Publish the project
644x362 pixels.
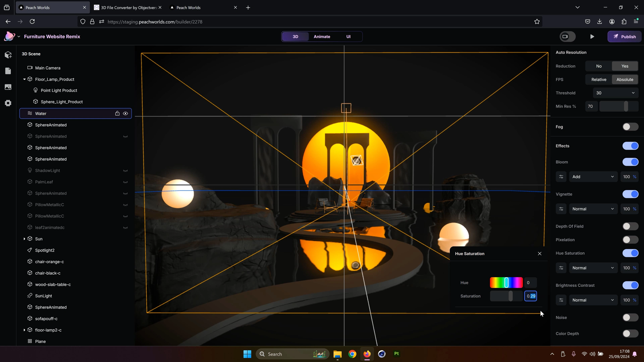625,37
